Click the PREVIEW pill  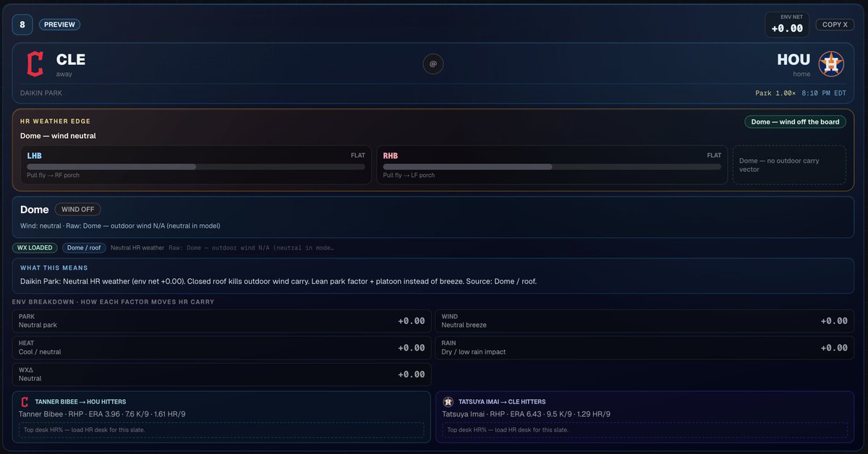[59, 24]
